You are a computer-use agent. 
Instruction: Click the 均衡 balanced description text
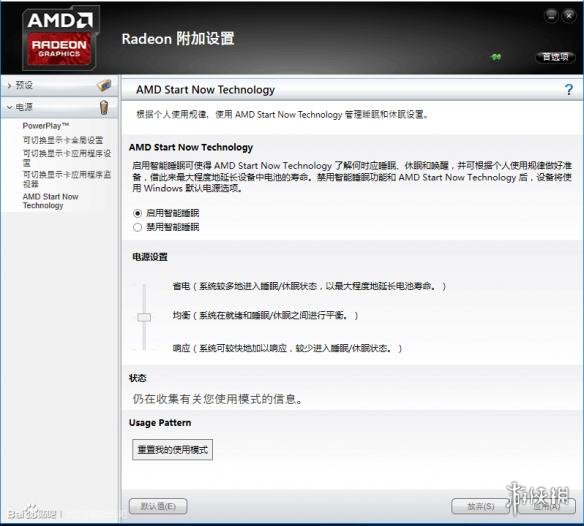click(265, 316)
